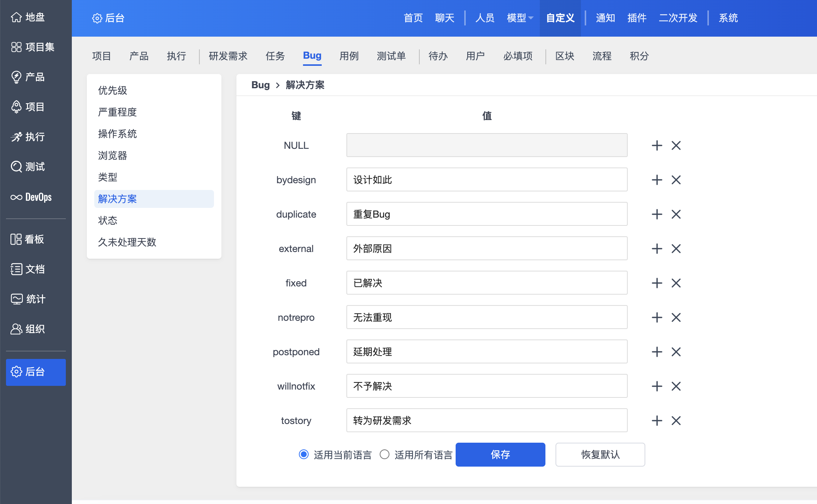817x504 pixels.
Task: Open 统计 statistics in sidebar
Action: (x=28, y=299)
